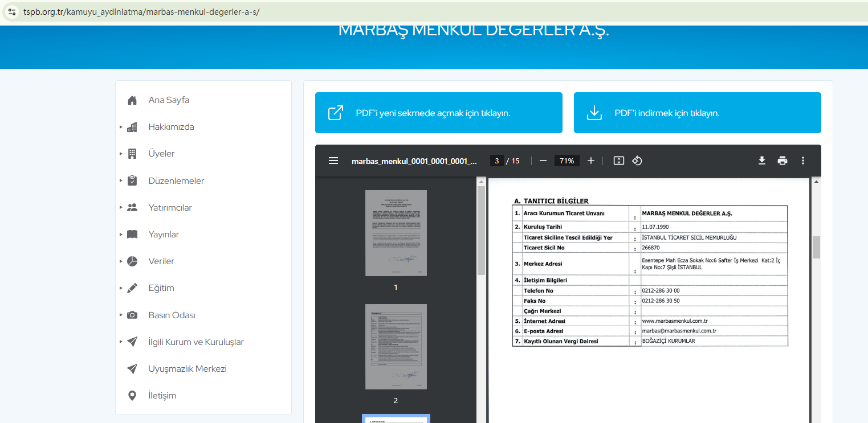Click the browser address bar URL

pyautogui.click(x=141, y=11)
